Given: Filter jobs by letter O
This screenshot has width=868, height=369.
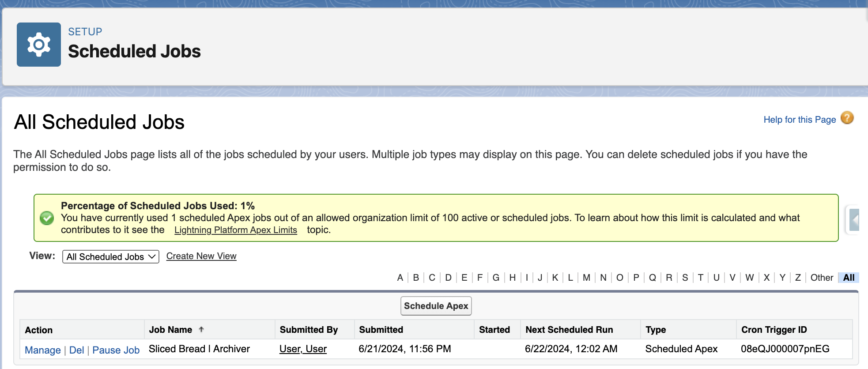Looking at the screenshot, I should tap(620, 278).
